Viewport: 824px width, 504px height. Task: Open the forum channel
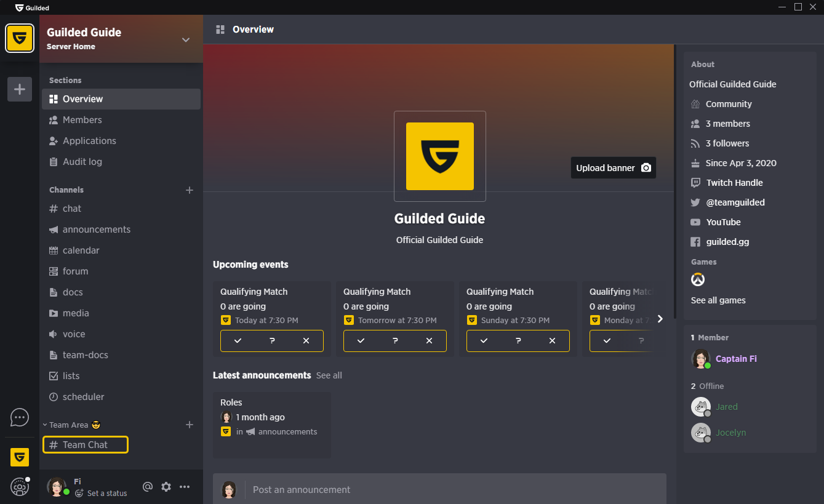coord(121,271)
